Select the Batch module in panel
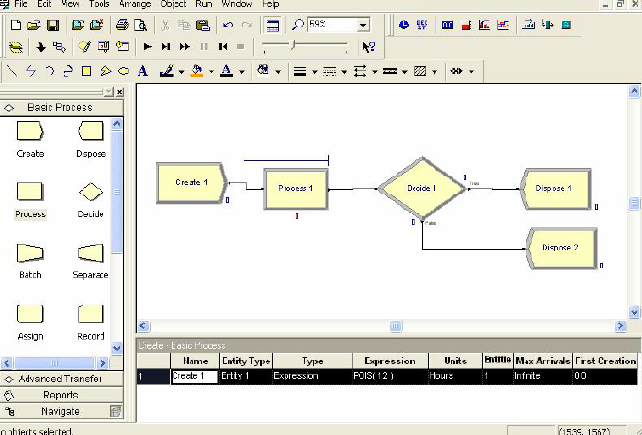The image size is (642, 435). pos(30,261)
